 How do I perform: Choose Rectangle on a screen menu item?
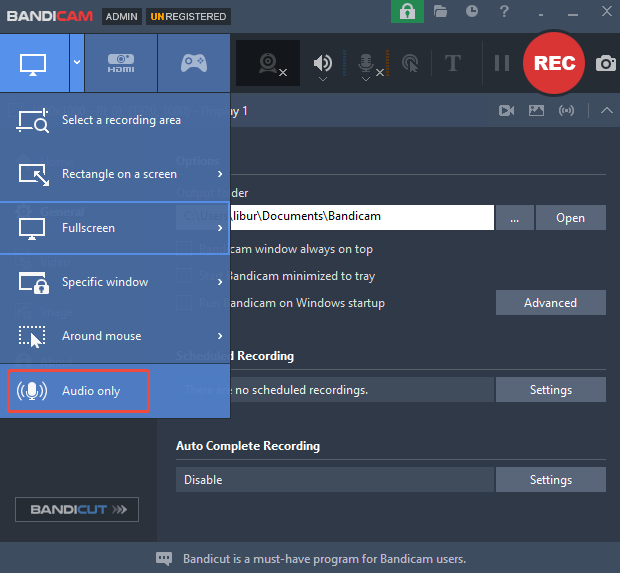[115, 174]
